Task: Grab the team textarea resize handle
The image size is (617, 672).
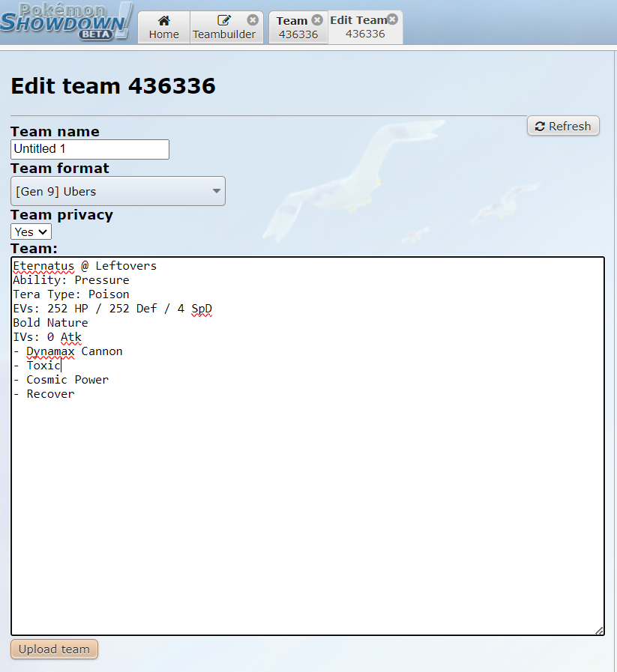Action: (599, 631)
